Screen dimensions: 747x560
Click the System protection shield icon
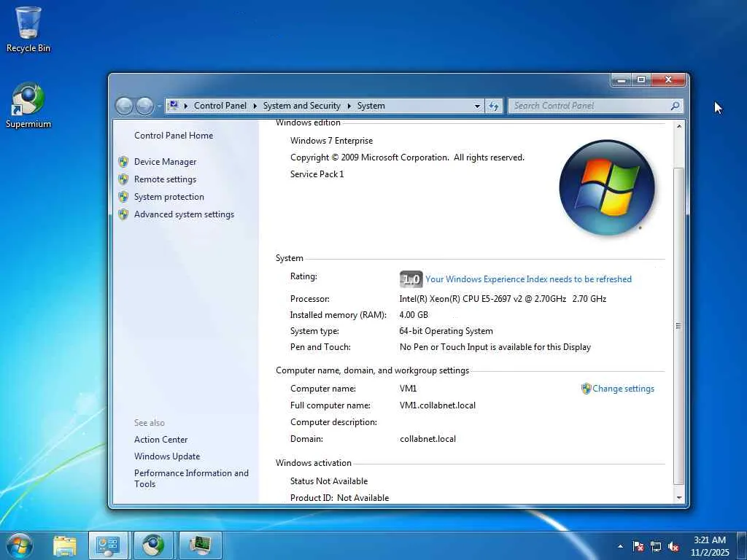123,197
